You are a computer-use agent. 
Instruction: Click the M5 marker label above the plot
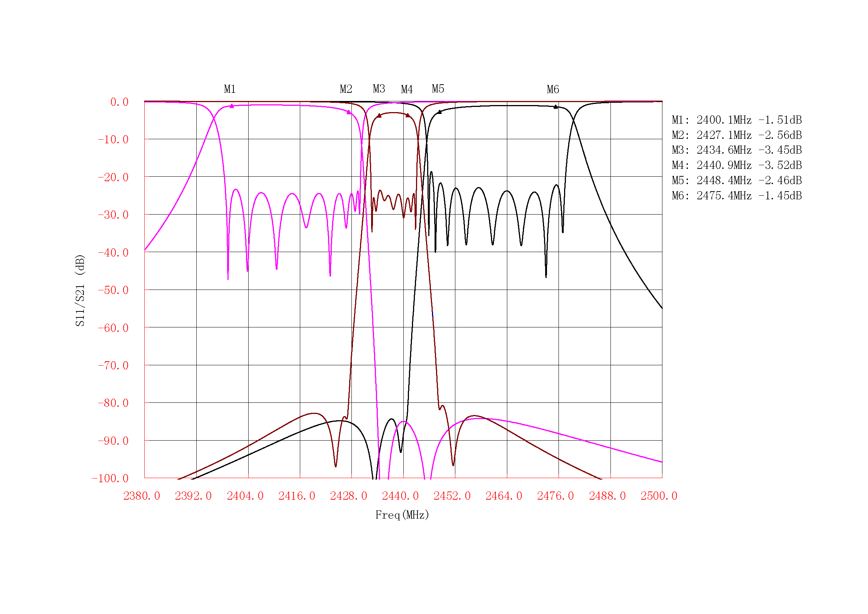(438, 89)
